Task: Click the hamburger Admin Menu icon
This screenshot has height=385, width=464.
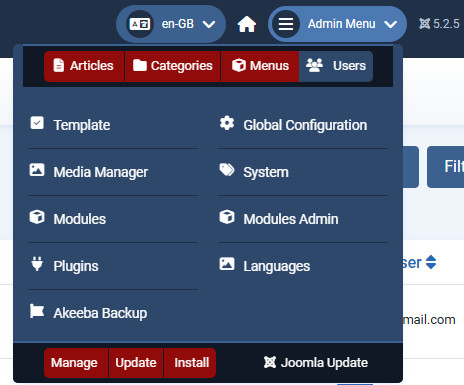Action: pyautogui.click(x=286, y=24)
